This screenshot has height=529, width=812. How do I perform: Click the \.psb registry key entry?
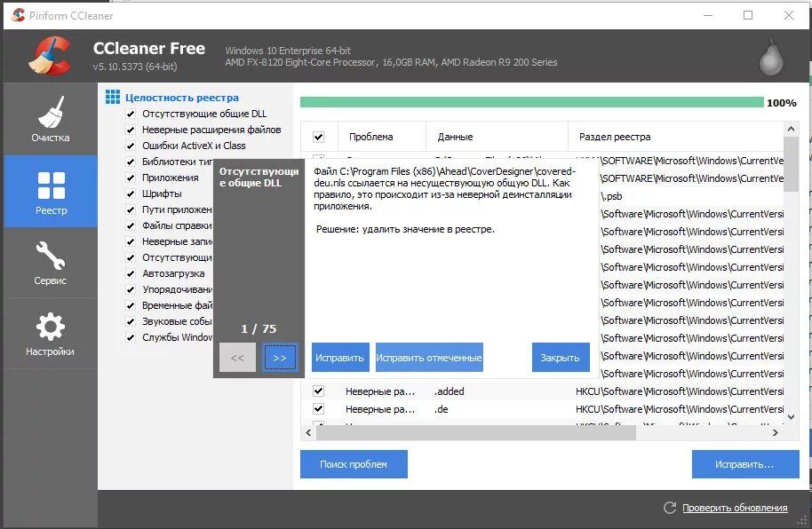611,196
